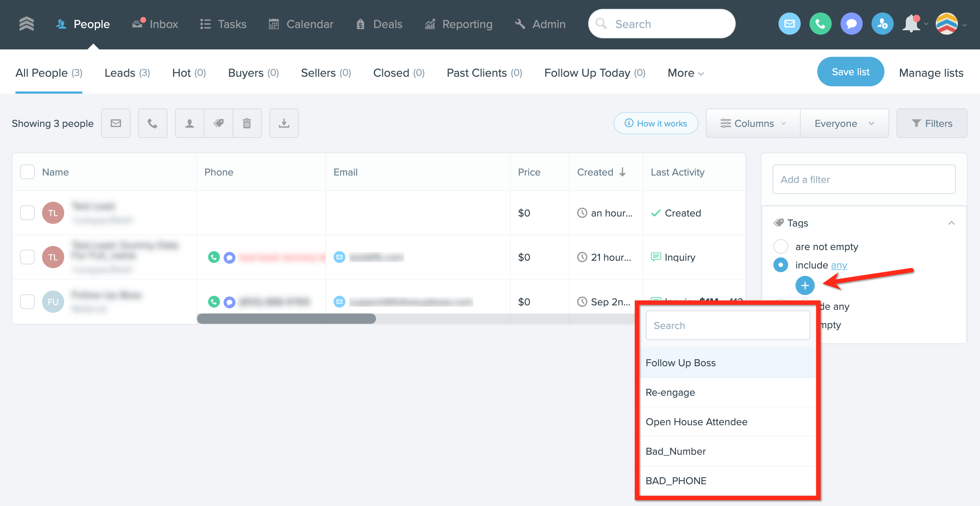Open the Everyone dropdown
The height and width of the screenshot is (506, 980).
[x=844, y=123]
